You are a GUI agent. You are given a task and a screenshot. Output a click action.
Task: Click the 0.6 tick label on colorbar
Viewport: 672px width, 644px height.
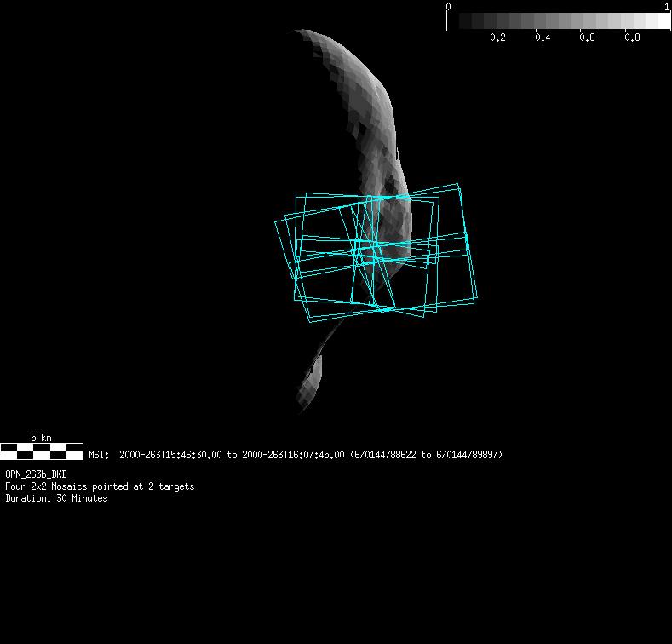pos(587,38)
